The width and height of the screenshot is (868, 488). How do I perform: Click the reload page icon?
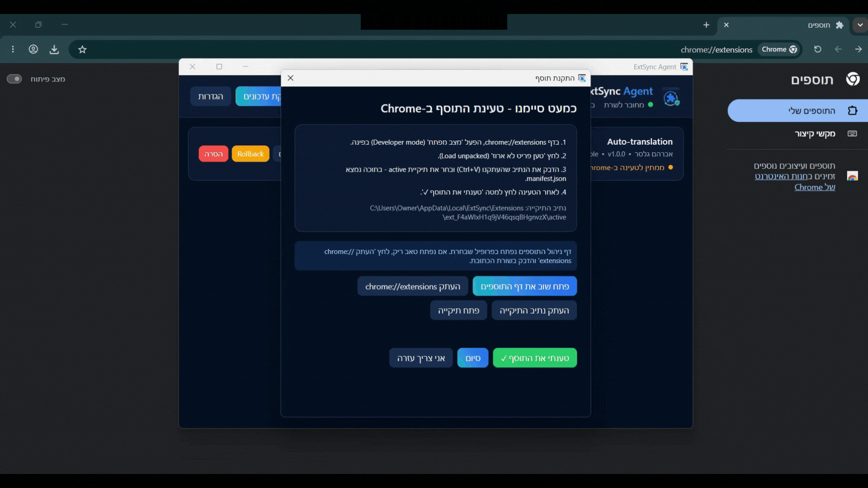point(817,49)
